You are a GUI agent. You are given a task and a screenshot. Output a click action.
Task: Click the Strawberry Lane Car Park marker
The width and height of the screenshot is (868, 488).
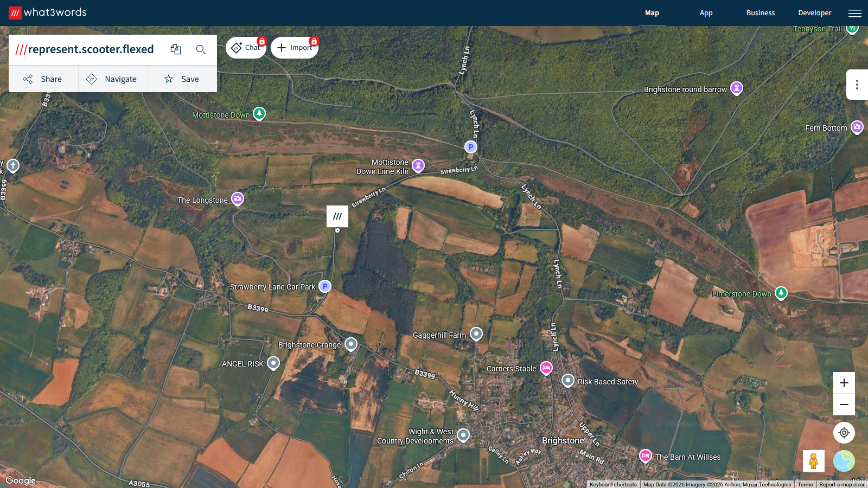pyautogui.click(x=324, y=286)
